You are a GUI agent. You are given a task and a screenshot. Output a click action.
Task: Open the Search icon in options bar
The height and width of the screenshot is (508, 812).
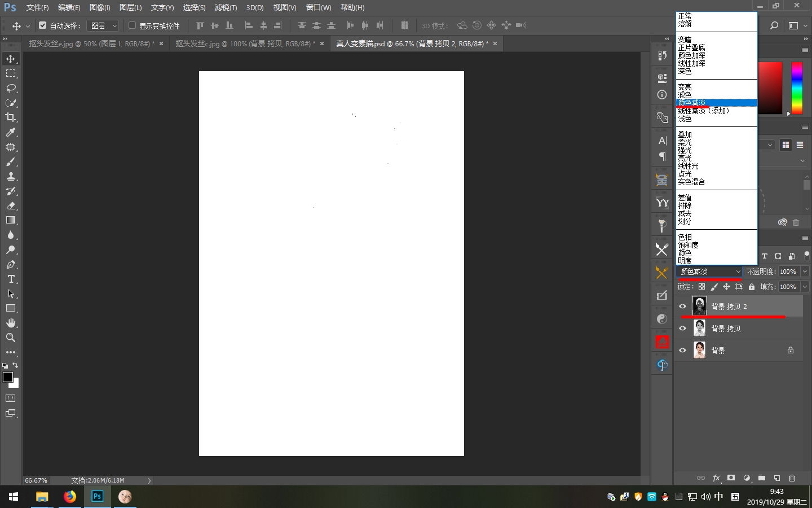coord(774,25)
